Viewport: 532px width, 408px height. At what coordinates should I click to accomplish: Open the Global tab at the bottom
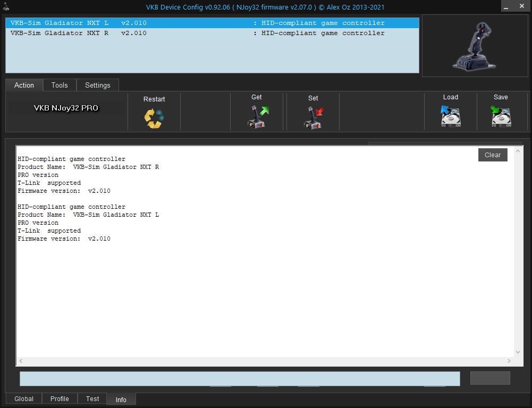click(x=24, y=399)
